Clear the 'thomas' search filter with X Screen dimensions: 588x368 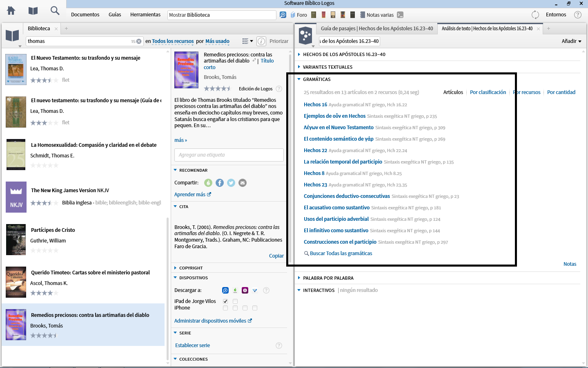click(139, 41)
